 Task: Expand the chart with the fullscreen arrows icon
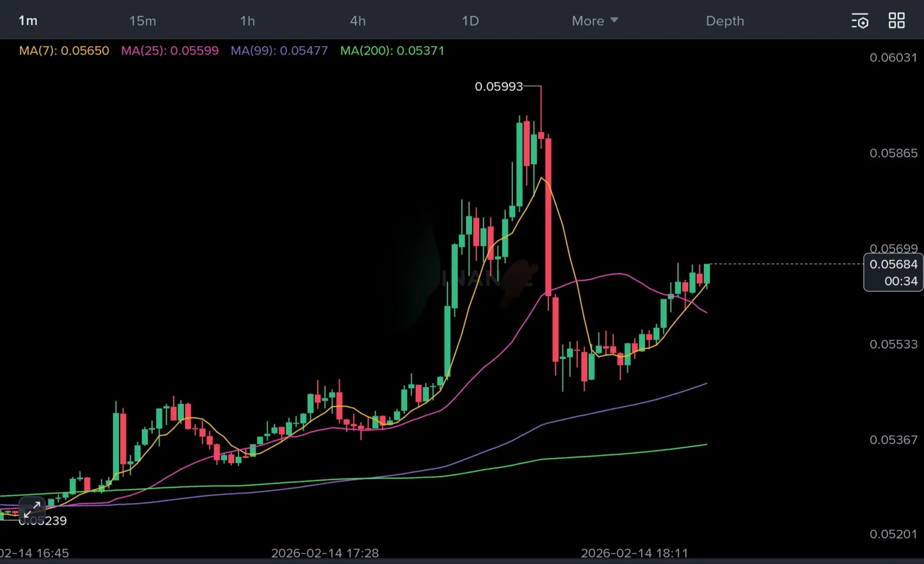pyautogui.click(x=32, y=509)
